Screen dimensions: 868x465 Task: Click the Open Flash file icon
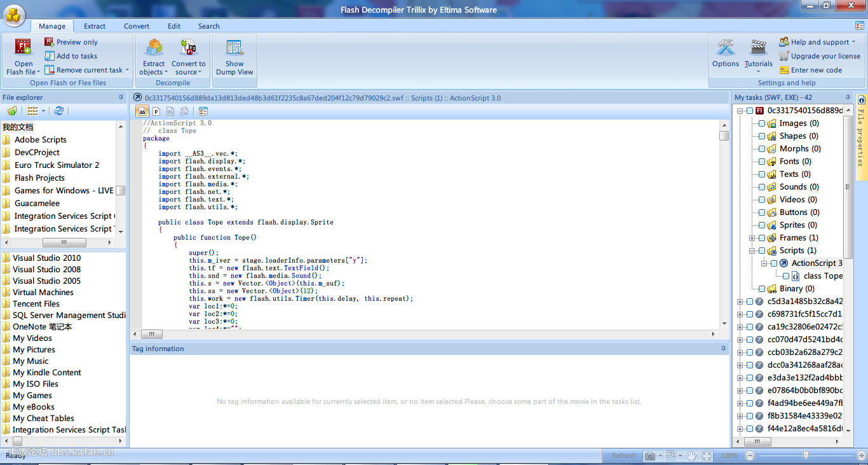pos(24,48)
